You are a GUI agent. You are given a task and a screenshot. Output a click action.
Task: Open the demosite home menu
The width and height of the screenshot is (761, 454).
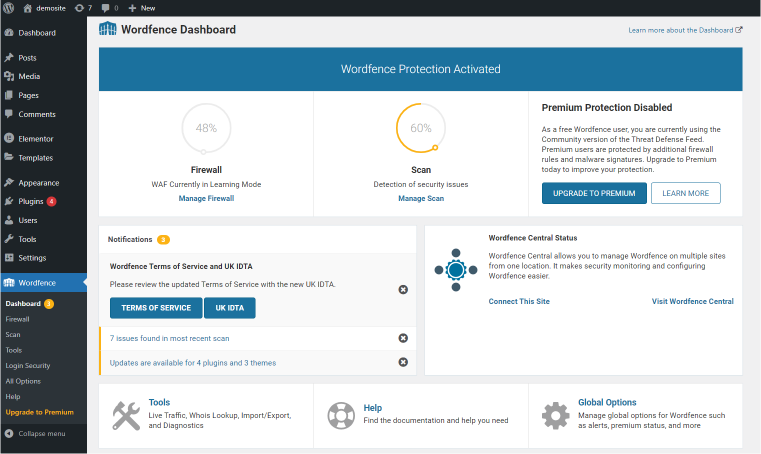coord(45,8)
